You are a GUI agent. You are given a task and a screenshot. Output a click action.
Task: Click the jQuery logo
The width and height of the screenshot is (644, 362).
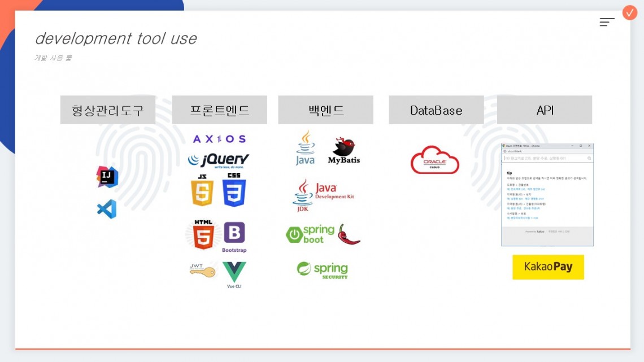(219, 160)
